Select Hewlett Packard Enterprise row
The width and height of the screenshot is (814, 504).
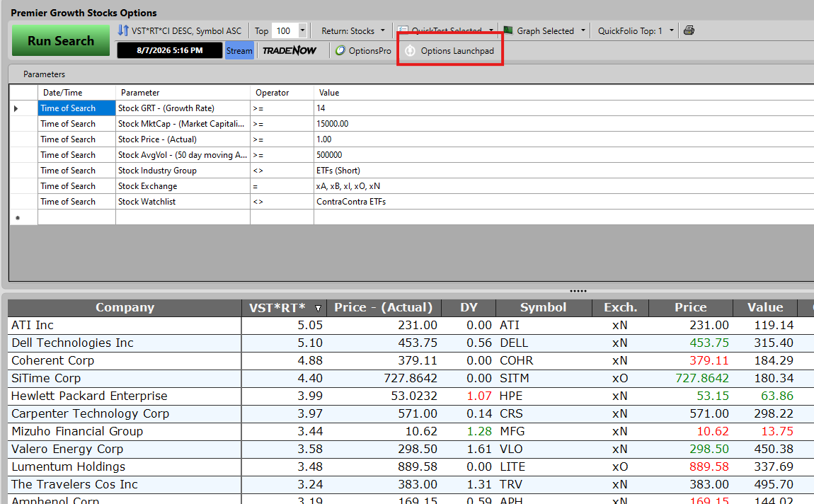tap(411, 396)
